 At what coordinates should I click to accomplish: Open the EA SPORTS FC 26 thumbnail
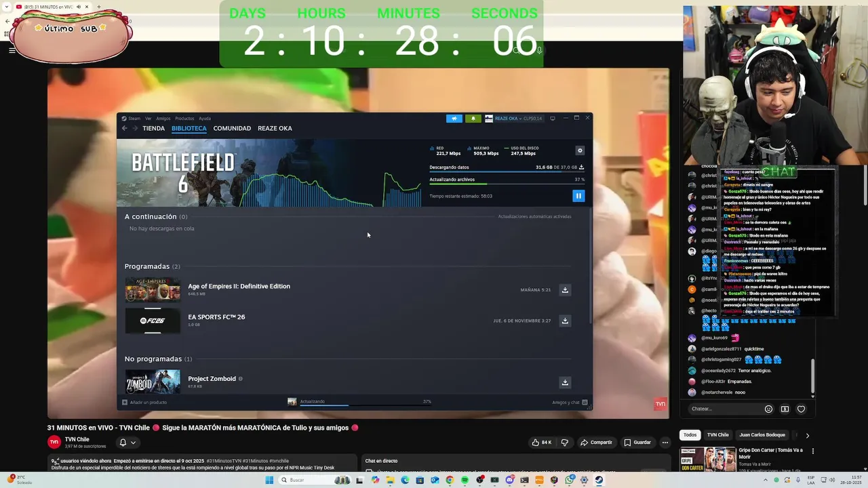click(153, 321)
